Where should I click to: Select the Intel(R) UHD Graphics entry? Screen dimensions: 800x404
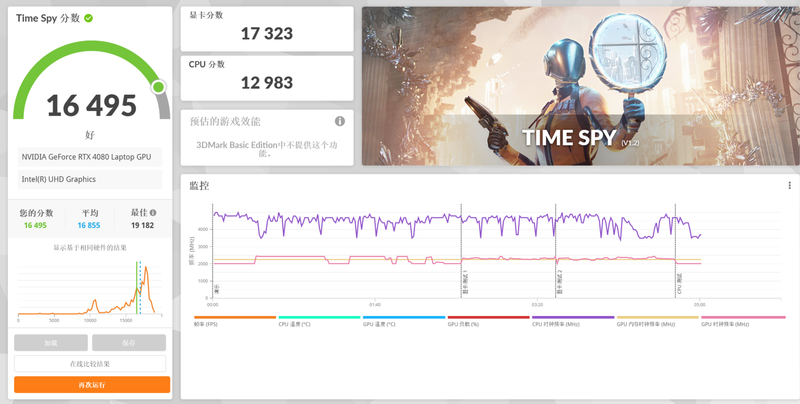point(90,179)
